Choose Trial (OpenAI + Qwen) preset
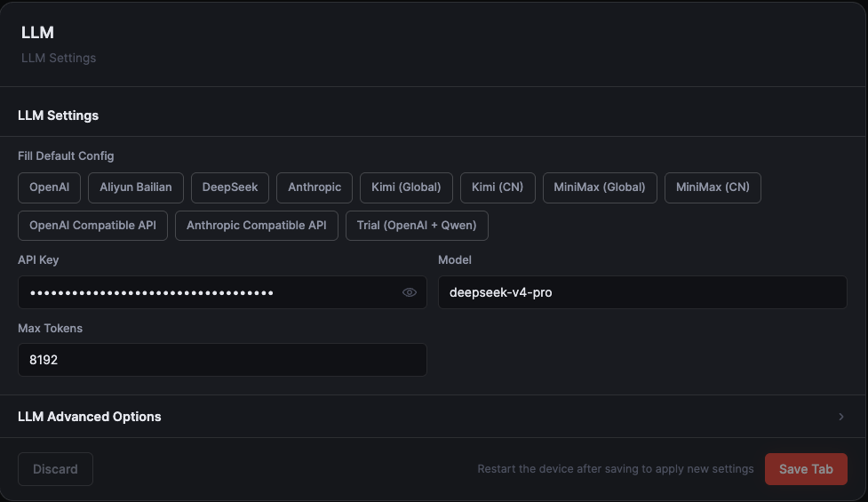868x502 pixels. tap(417, 226)
